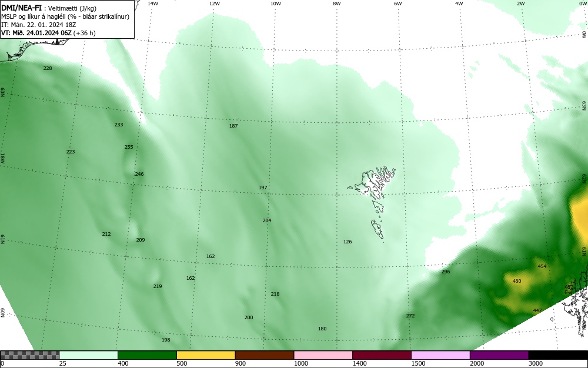Click the grey checkered 0–25 legend swatch

point(29,355)
